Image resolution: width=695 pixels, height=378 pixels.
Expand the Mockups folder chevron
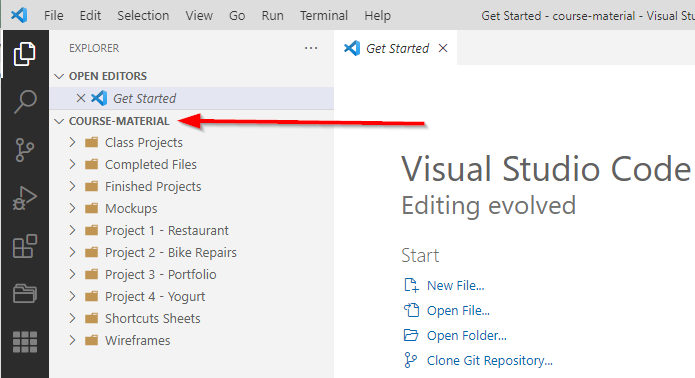[x=72, y=208]
